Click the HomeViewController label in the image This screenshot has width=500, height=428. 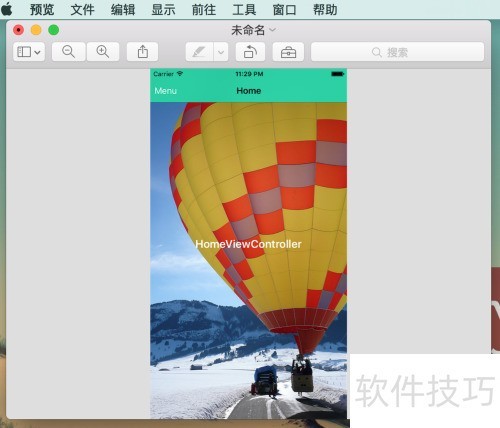(248, 244)
